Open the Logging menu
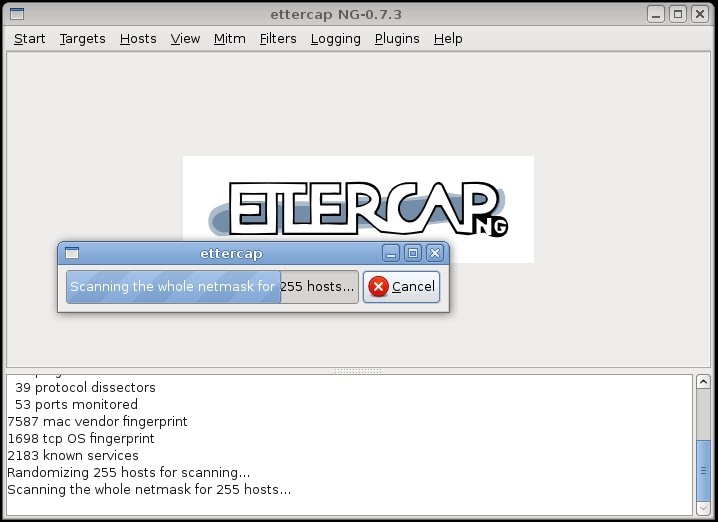Viewport: 718px width, 522px height. point(335,38)
